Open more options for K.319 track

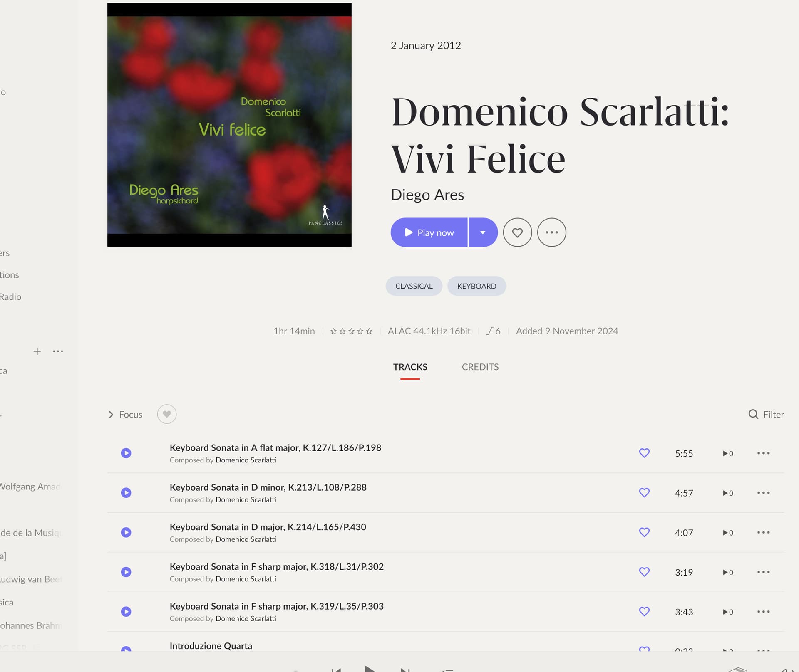click(x=763, y=612)
